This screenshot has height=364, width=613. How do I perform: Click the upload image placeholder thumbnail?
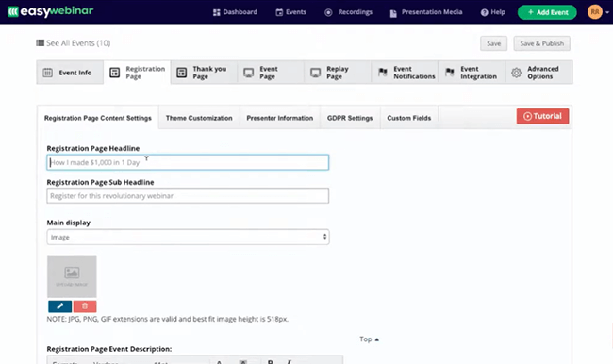pyautogui.click(x=72, y=276)
